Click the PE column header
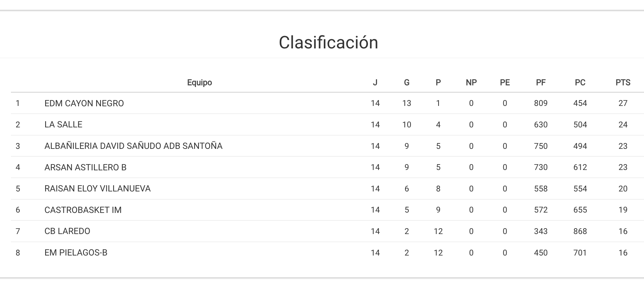The height and width of the screenshot is (289, 644). (504, 83)
